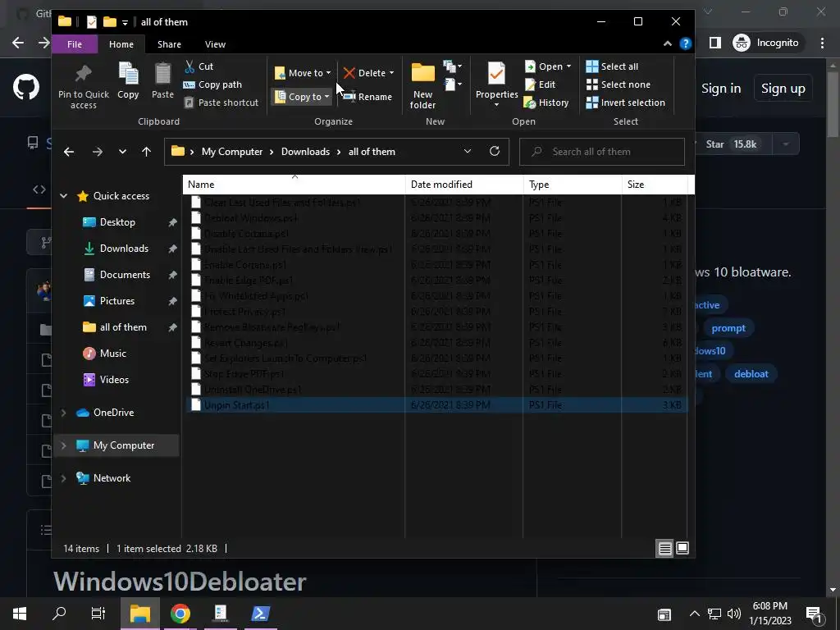The width and height of the screenshot is (840, 630).
Task: Expand Easy access dropdown in ribbon
Action: point(453,84)
